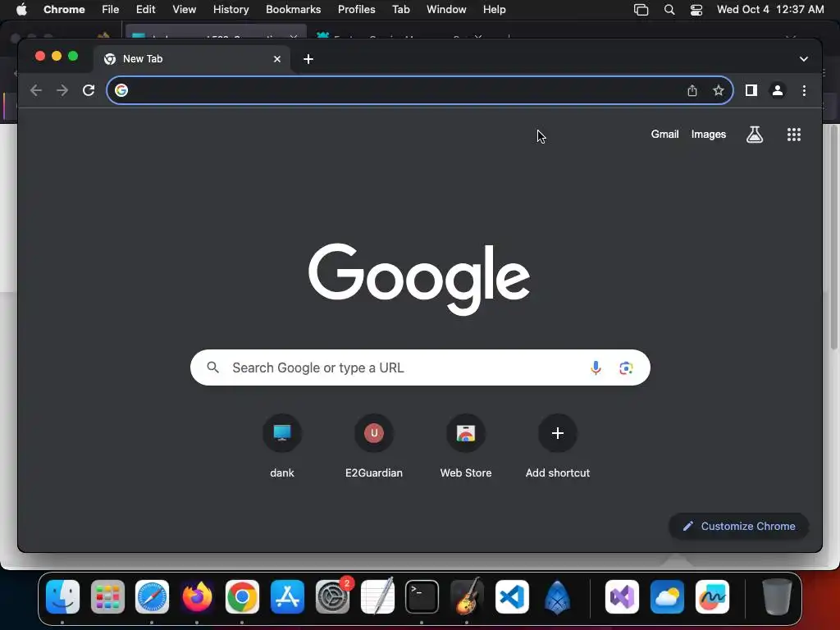Viewport: 840px width, 630px height.
Task: Launch Visual Studio Code from the Dock
Action: click(x=512, y=597)
